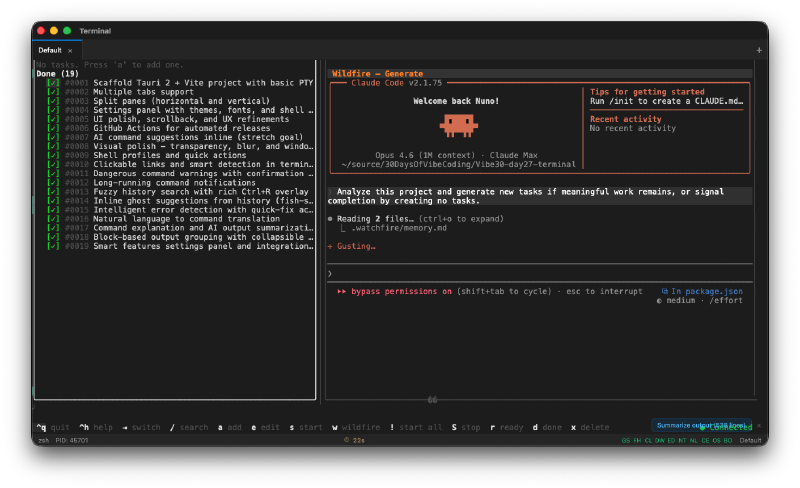Click the 'ED' status bar indicator
The image size is (800, 488).
coord(671,441)
